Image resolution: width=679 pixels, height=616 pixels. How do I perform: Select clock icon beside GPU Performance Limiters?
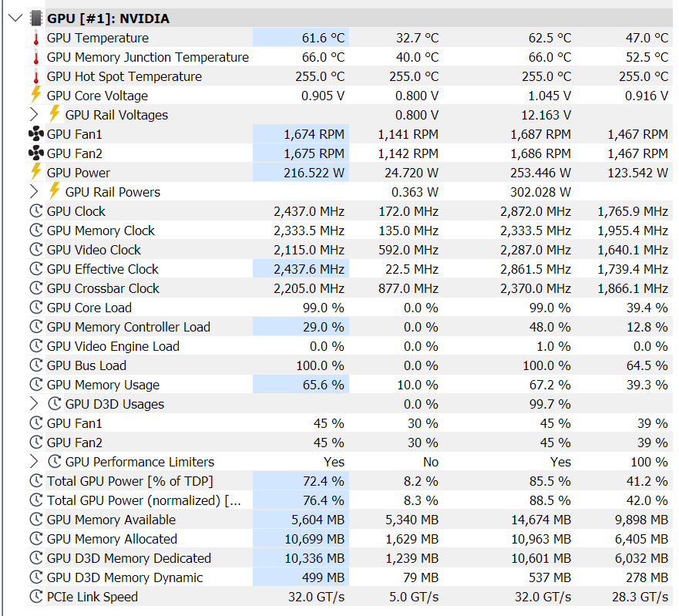point(55,462)
